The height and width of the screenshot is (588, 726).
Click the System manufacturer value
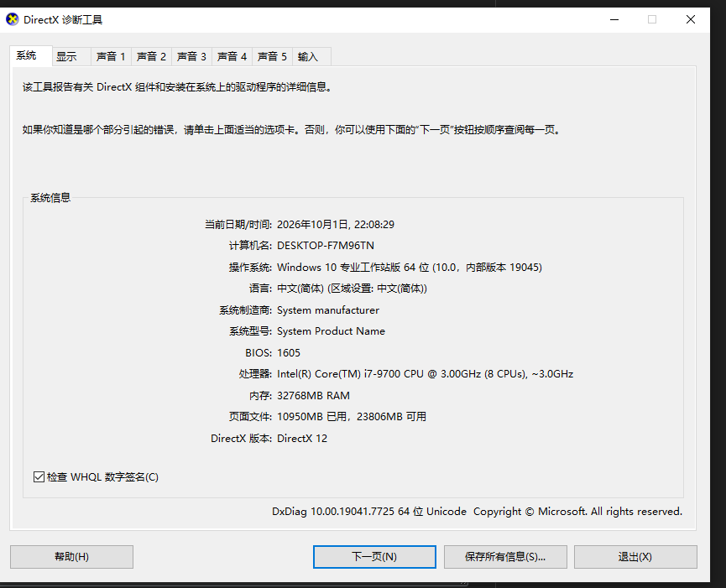[x=328, y=310]
